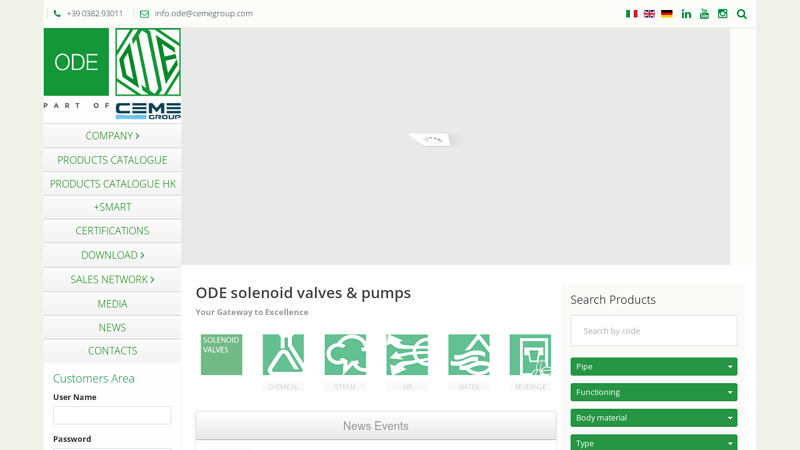Call phone number +39 0382.93011 link

(x=95, y=14)
